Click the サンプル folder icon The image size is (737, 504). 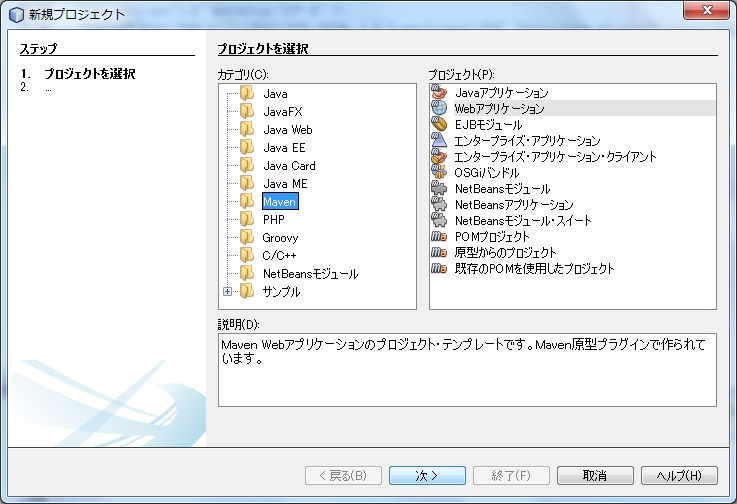coord(247,291)
